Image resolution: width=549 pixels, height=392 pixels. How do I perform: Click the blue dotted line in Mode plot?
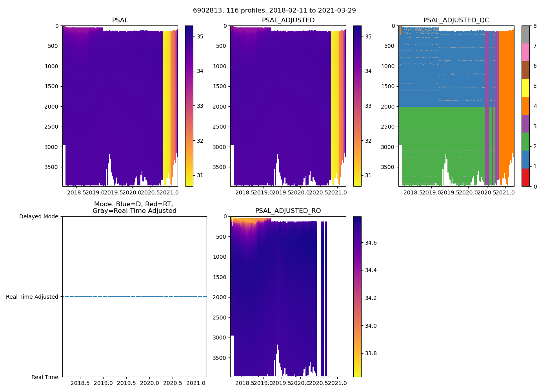pyautogui.click(x=134, y=297)
